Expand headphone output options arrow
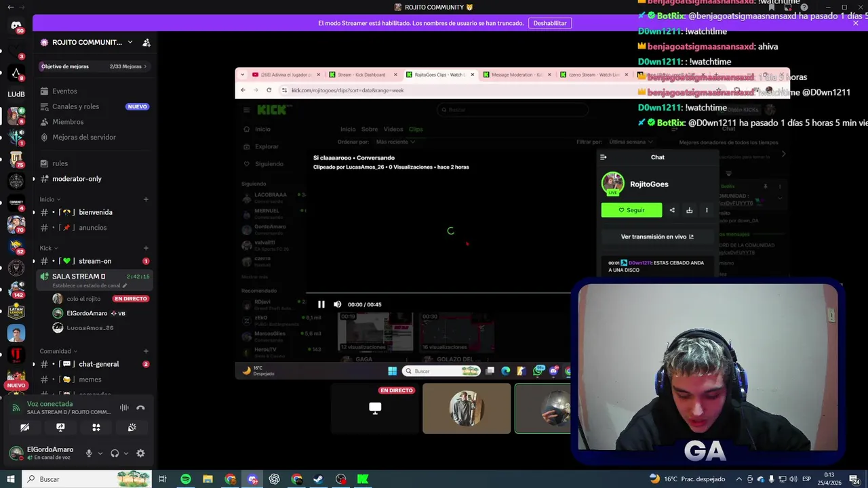The height and width of the screenshot is (488, 868). 125,453
